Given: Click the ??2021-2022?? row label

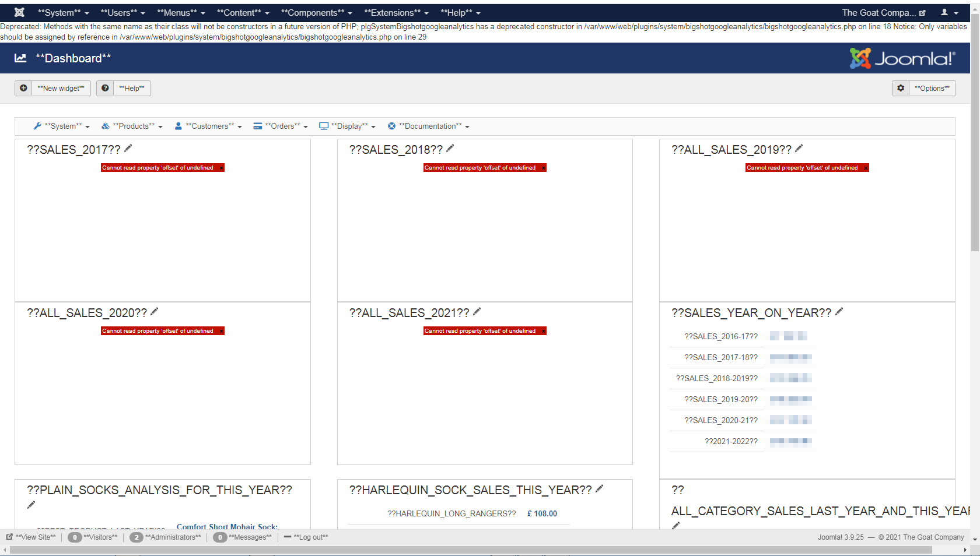Looking at the screenshot, I should 731,441.
